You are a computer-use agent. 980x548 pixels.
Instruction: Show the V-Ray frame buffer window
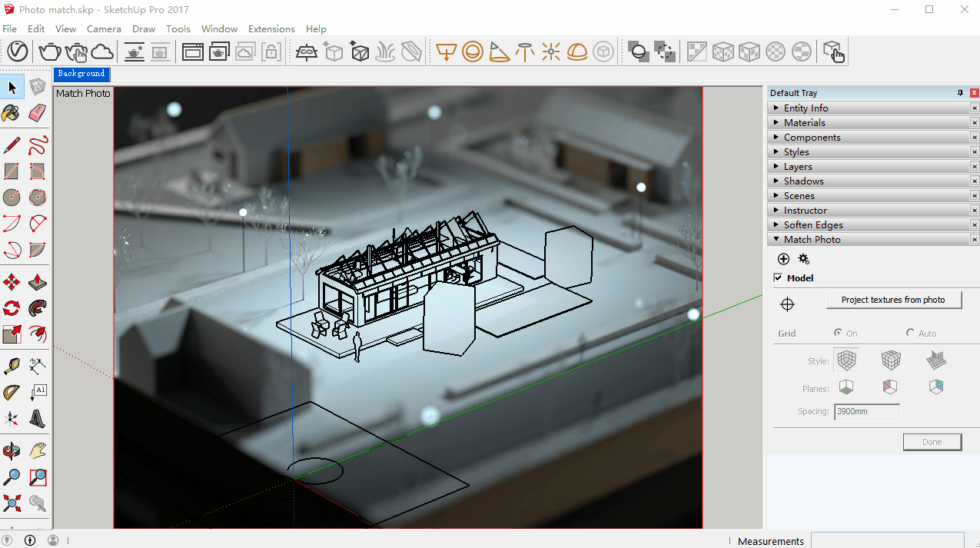point(192,51)
